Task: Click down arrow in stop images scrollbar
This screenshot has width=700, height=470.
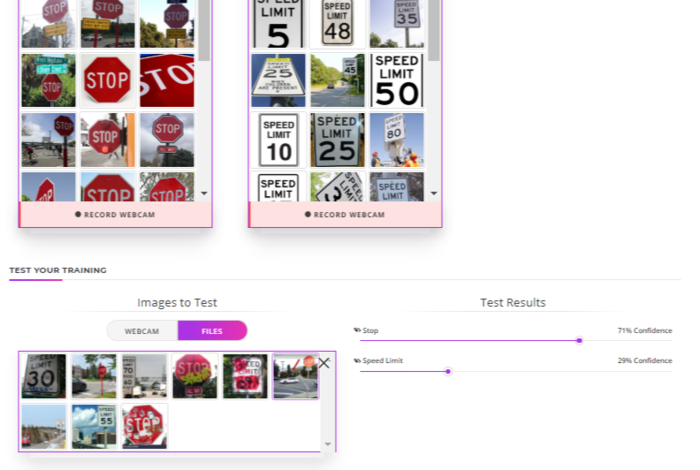Action: [204, 194]
